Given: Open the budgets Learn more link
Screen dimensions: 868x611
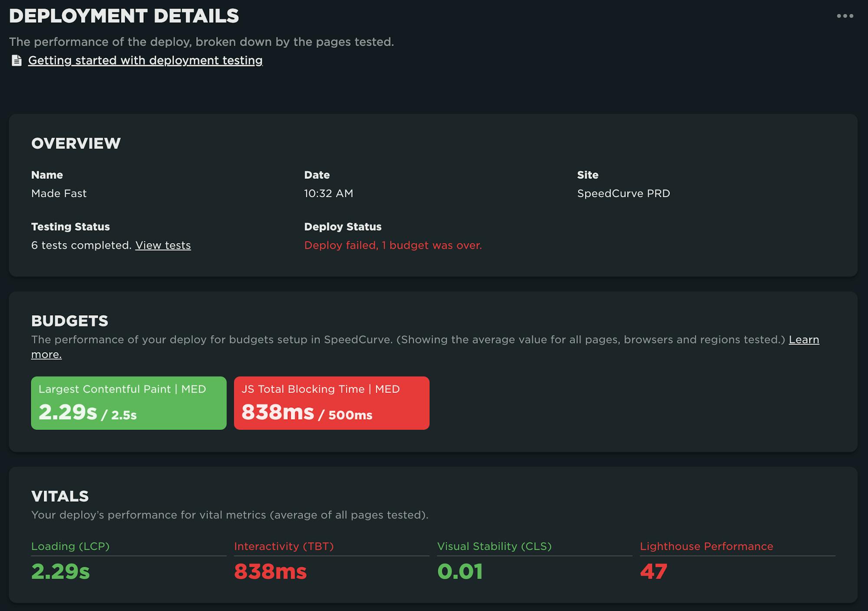Looking at the screenshot, I should pyautogui.click(x=803, y=340).
